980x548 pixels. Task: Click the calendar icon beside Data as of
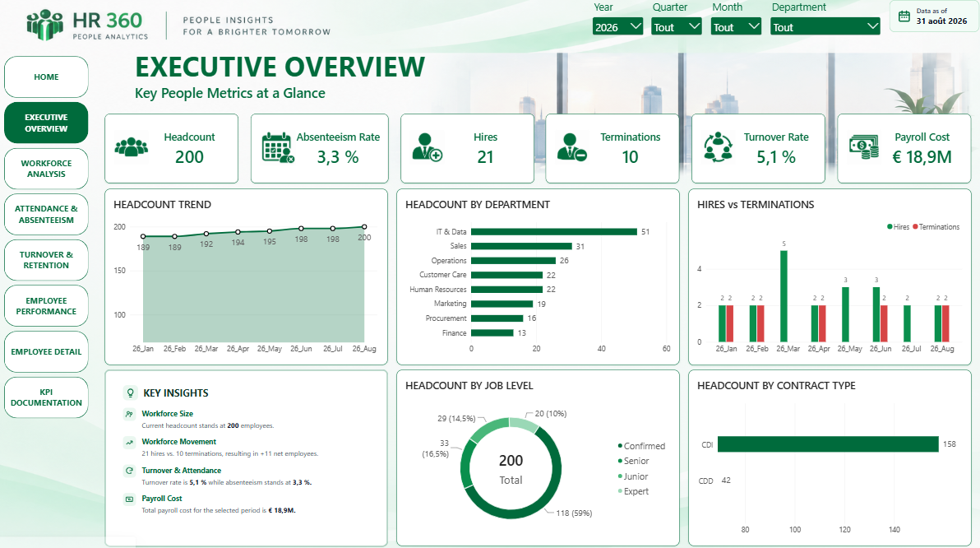pos(904,16)
